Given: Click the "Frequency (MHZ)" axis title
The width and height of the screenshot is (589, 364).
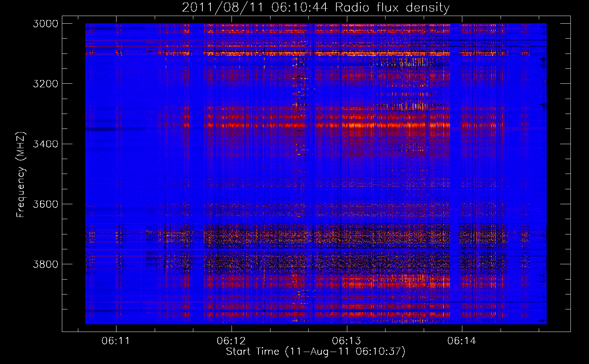Looking at the screenshot, I should pyautogui.click(x=21, y=174).
